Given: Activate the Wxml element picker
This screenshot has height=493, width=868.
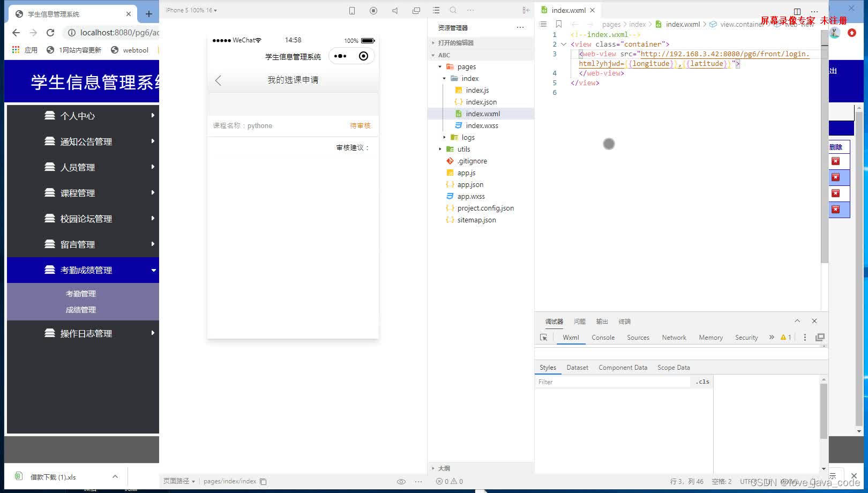Looking at the screenshot, I should click(544, 338).
